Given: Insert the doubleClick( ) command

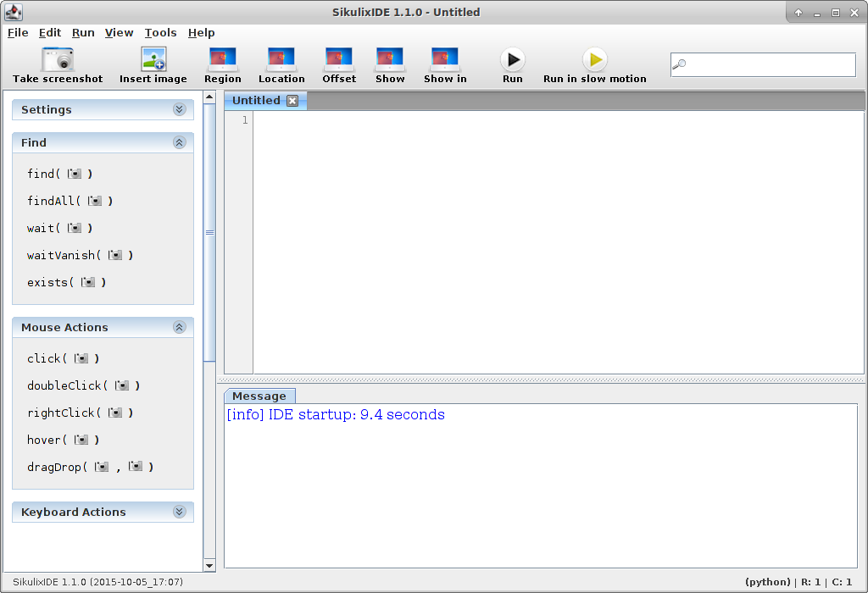Looking at the screenshot, I should tap(84, 385).
